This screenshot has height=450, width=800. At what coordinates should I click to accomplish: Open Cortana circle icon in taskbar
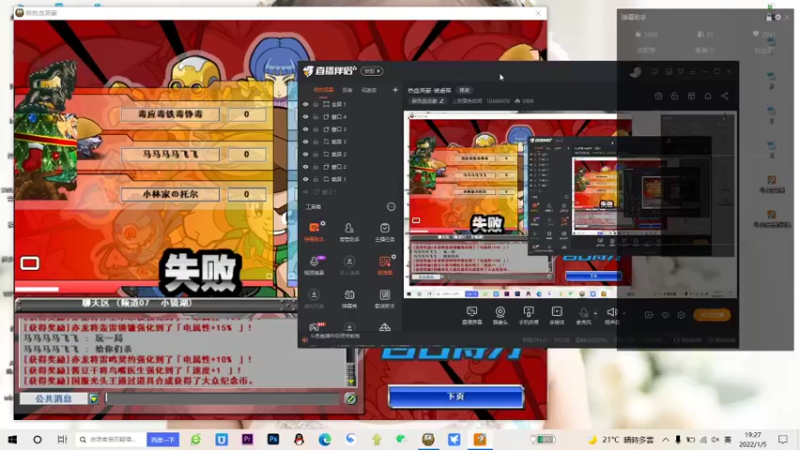click(x=37, y=439)
